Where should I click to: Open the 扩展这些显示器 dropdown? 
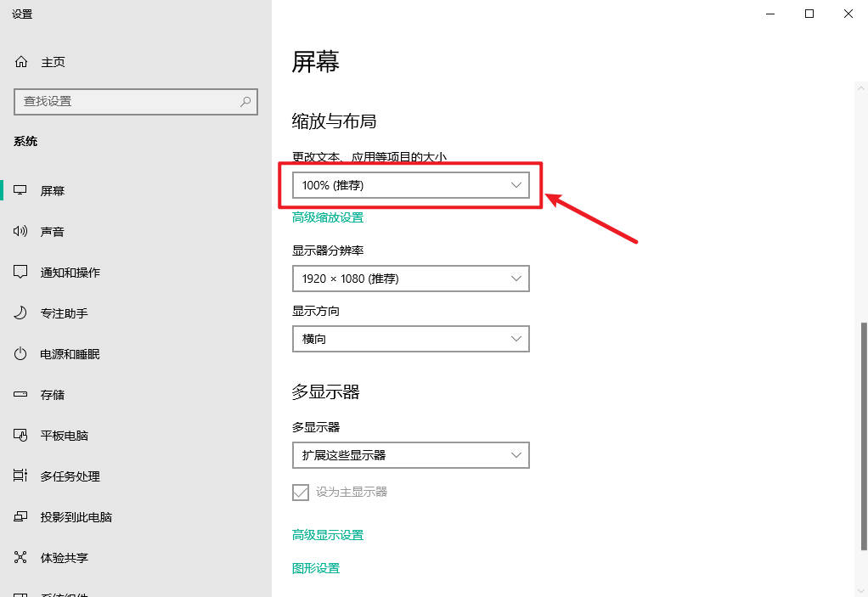point(411,455)
